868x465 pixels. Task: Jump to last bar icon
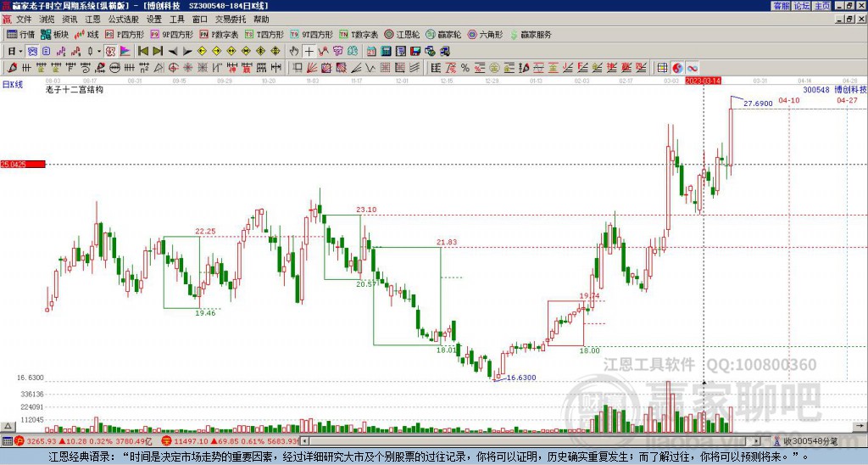[158, 52]
